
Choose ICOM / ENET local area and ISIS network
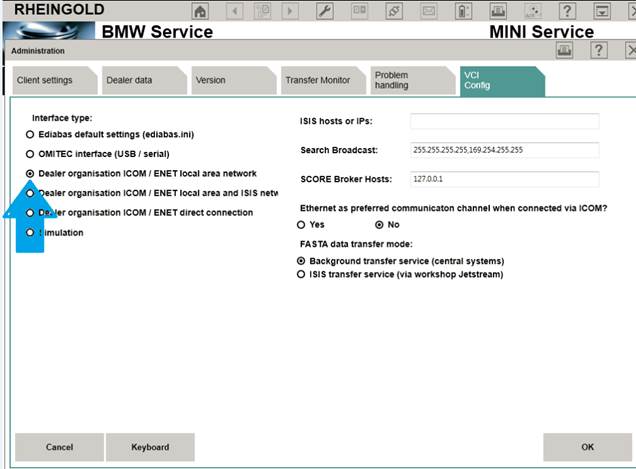tap(30, 193)
